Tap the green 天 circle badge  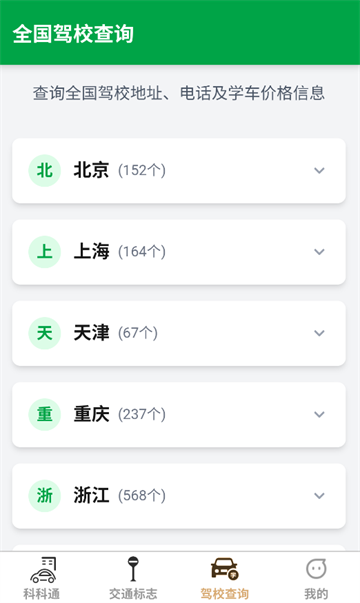(x=45, y=333)
